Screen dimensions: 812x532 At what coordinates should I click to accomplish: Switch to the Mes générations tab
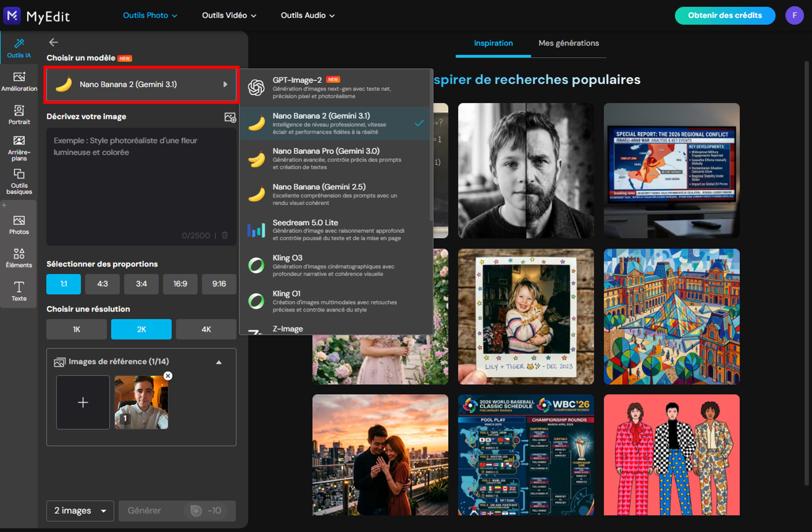568,43
